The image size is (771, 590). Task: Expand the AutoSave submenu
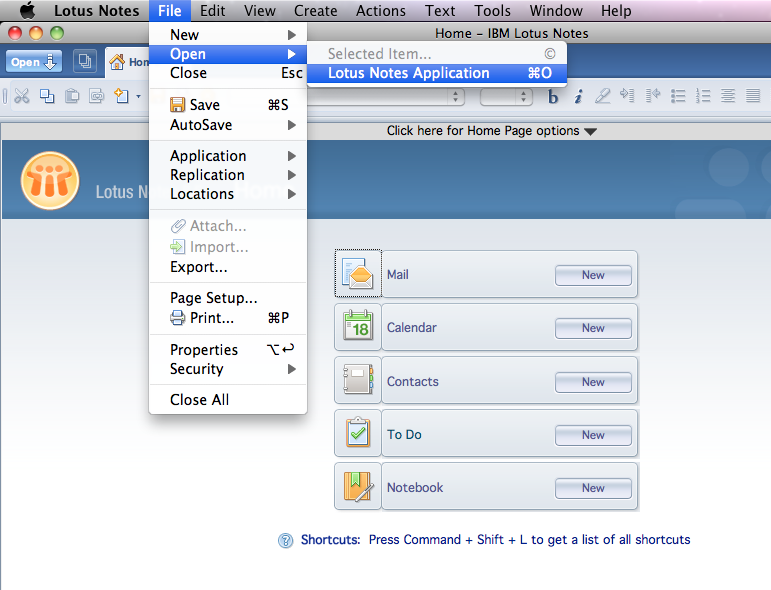click(x=228, y=125)
